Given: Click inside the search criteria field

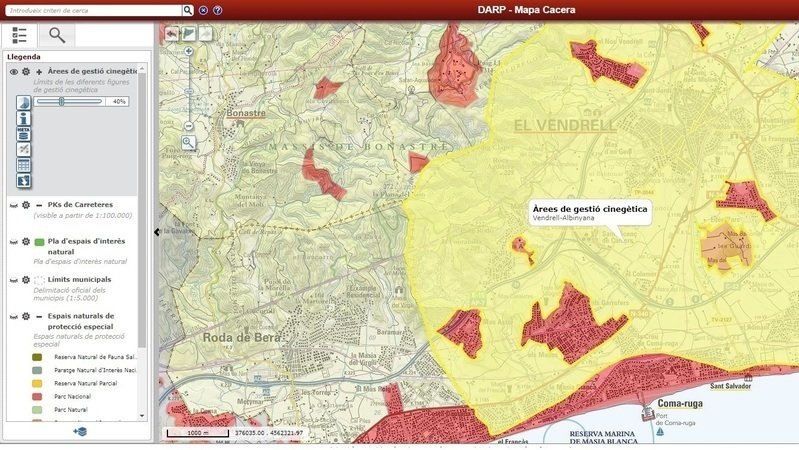Looking at the screenshot, I should tap(93, 10).
